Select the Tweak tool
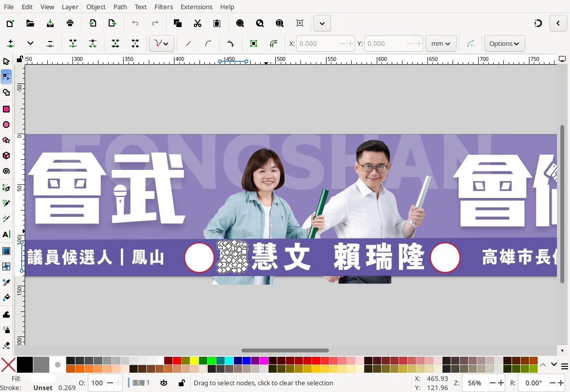Viewport: 570px width, 392px height. [6, 315]
